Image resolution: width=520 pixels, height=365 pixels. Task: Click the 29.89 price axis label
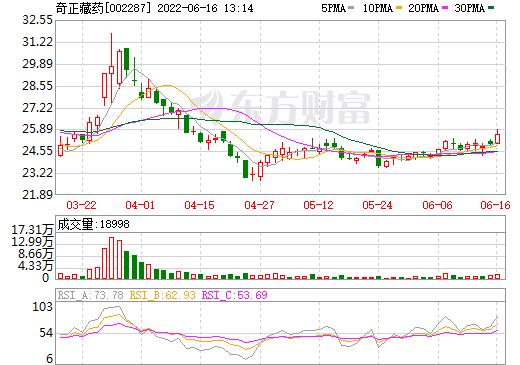point(37,64)
